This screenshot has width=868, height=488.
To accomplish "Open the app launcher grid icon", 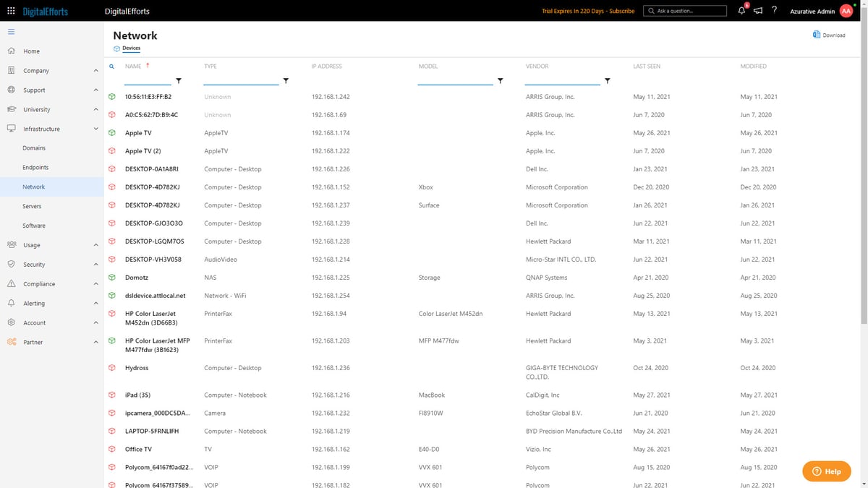I will click(11, 12).
